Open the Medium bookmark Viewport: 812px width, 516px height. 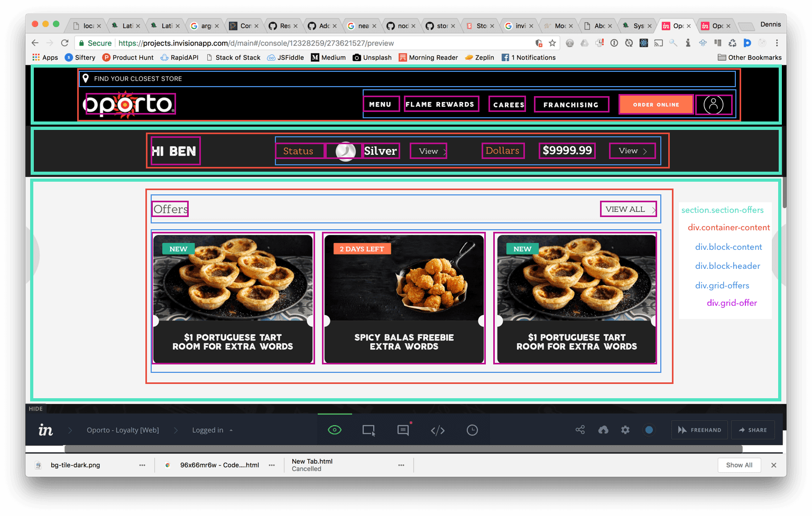328,58
